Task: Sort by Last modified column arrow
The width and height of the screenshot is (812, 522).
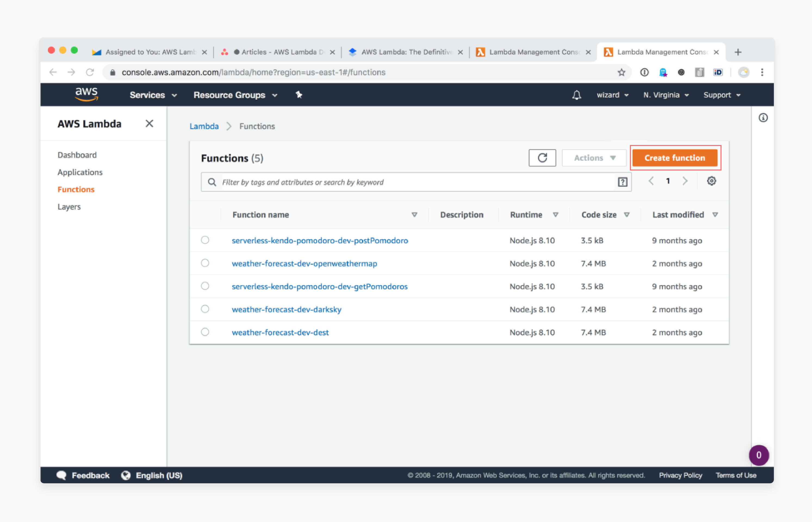Action: click(x=715, y=215)
